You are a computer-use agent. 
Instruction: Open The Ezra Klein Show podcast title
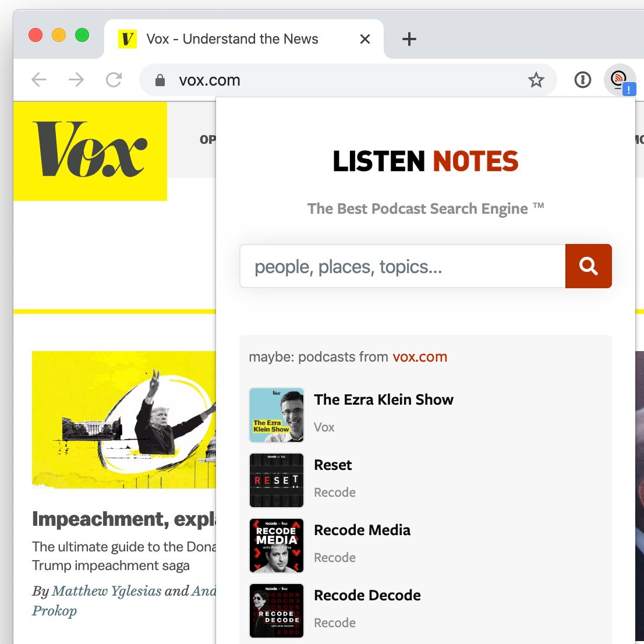pos(384,399)
